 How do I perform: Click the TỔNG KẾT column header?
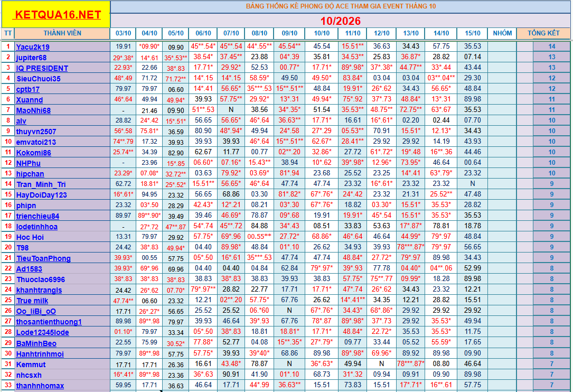click(x=543, y=33)
